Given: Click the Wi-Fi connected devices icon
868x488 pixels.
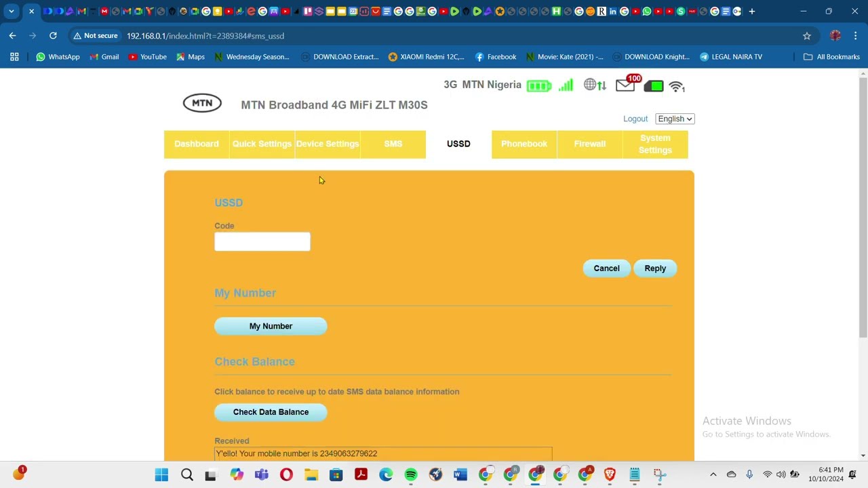Looking at the screenshot, I should coord(677,86).
